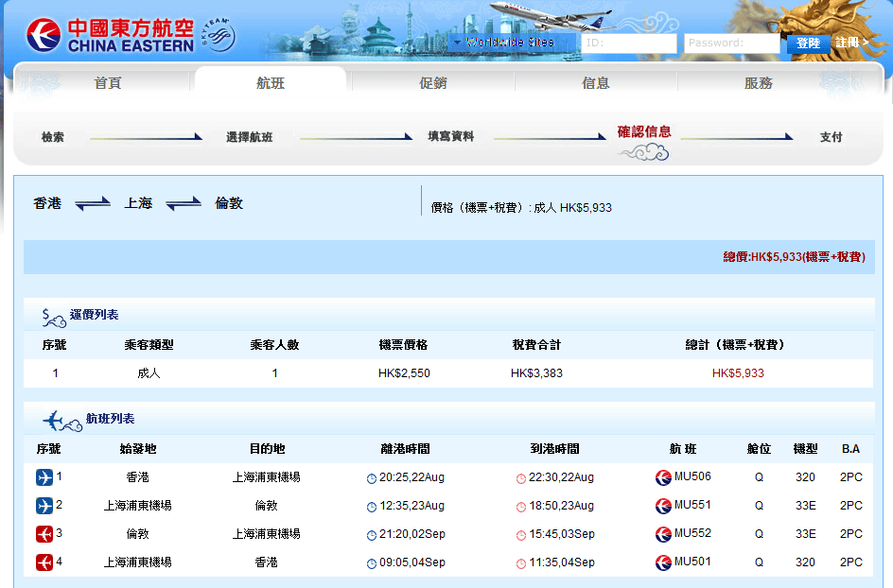Screen dimensions: 893x588
Task: Click the red plane icon for flight 4
Action: [x=44, y=562]
